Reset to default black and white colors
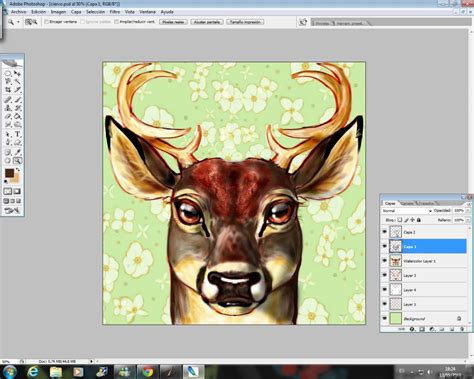The image size is (474, 379). click(6, 182)
